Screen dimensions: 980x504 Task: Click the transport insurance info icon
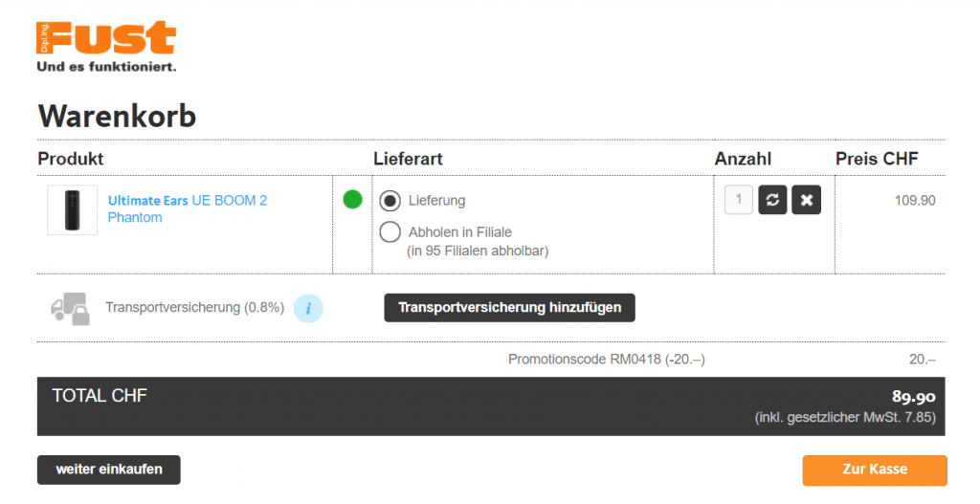click(308, 308)
